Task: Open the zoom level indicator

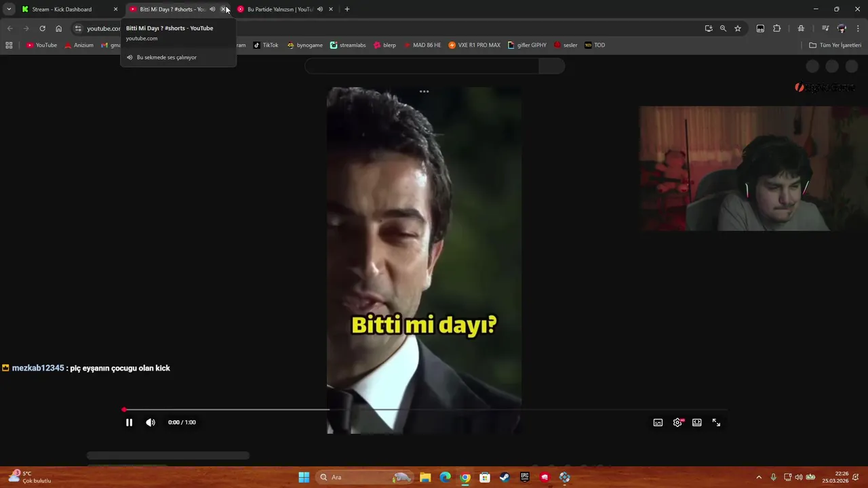Action: pyautogui.click(x=723, y=28)
